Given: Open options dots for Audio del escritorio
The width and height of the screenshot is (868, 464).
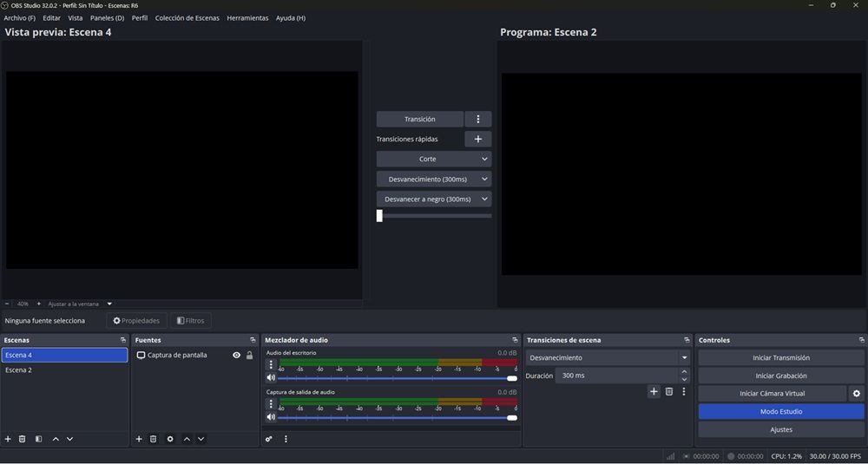Looking at the screenshot, I should click(x=271, y=364).
